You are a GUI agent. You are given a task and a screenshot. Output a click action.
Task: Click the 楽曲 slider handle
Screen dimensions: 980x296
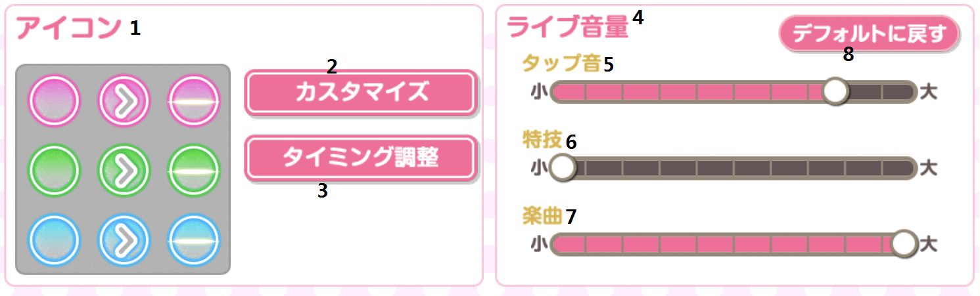pyautogui.click(x=904, y=244)
